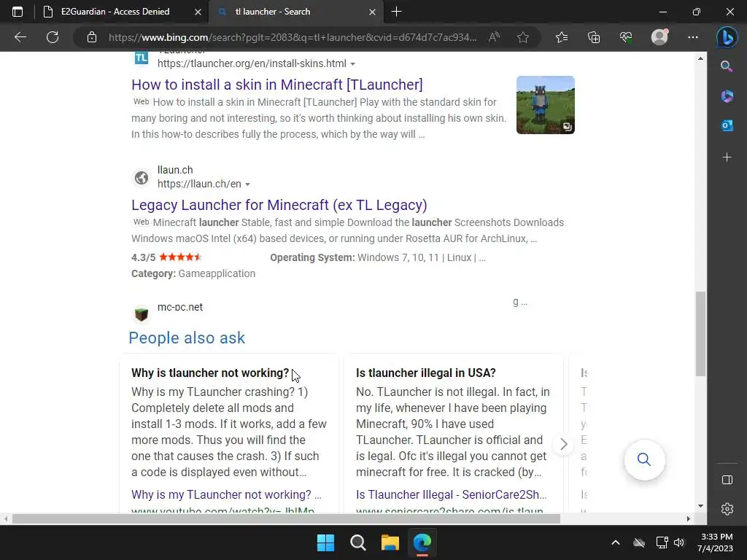Open the sidebar Search icon
Screen dimensions: 747x560
[x=727, y=66]
